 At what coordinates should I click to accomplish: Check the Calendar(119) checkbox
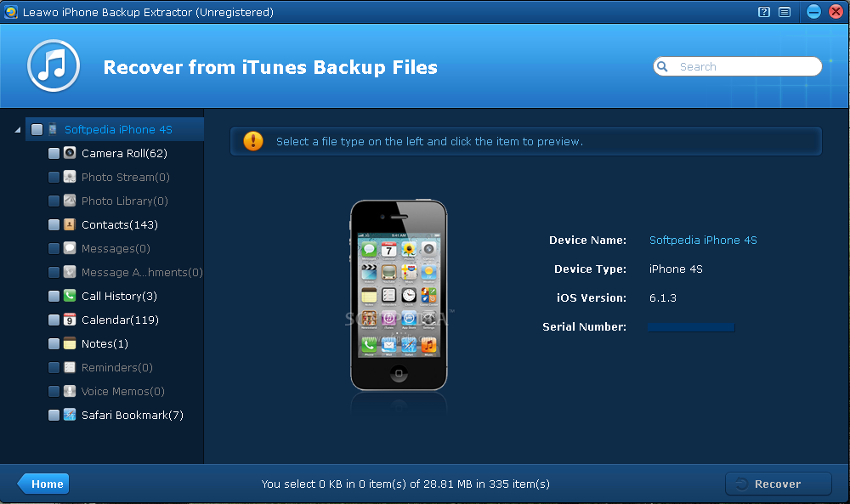point(54,320)
